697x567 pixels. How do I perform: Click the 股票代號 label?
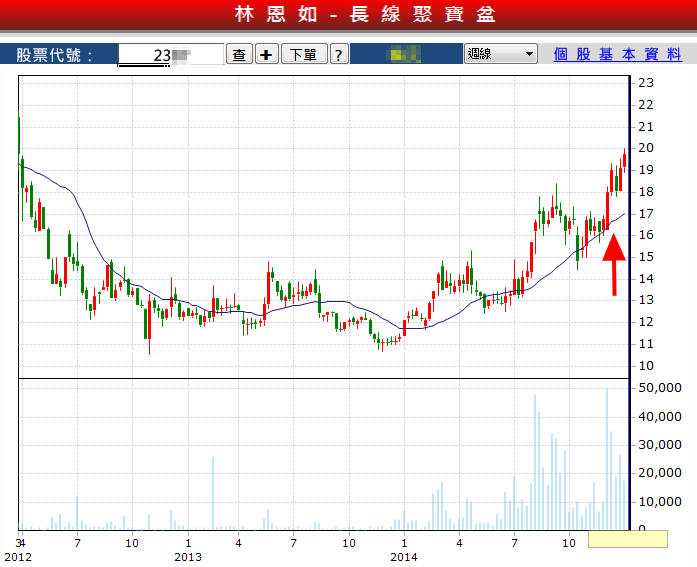55,55
